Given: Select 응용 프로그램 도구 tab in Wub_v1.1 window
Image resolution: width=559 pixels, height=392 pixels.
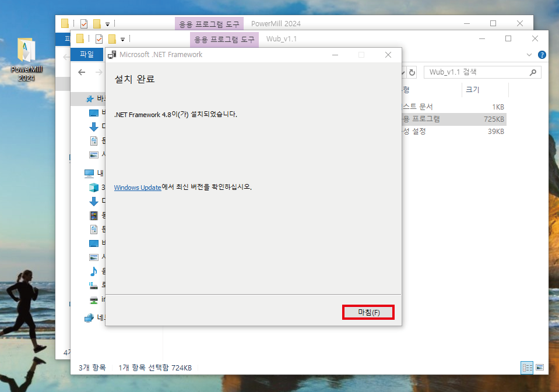Looking at the screenshot, I should click(224, 39).
